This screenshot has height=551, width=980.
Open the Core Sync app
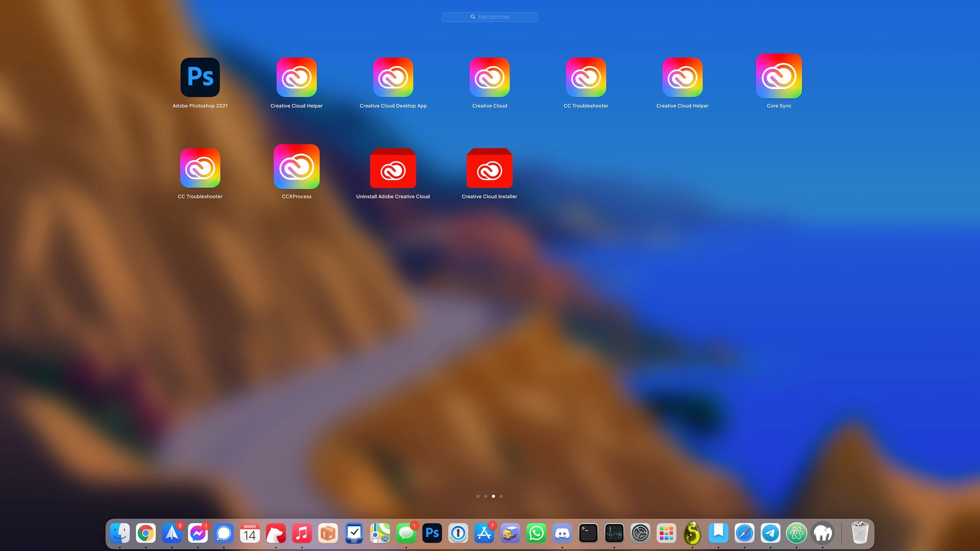pyautogui.click(x=779, y=77)
